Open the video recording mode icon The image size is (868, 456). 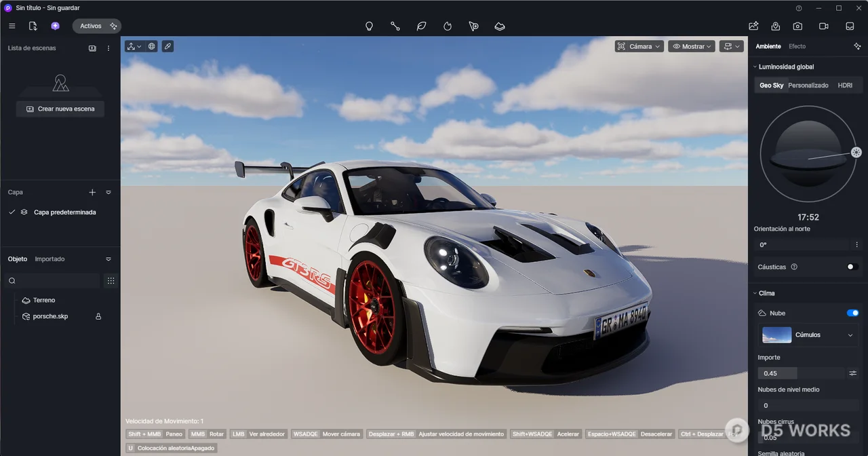click(x=824, y=26)
